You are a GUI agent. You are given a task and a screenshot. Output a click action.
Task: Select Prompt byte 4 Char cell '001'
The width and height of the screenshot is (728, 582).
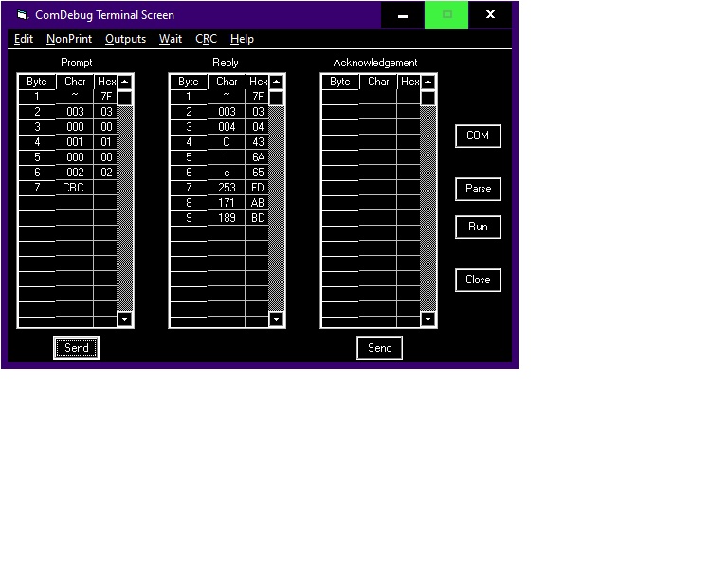click(75, 142)
